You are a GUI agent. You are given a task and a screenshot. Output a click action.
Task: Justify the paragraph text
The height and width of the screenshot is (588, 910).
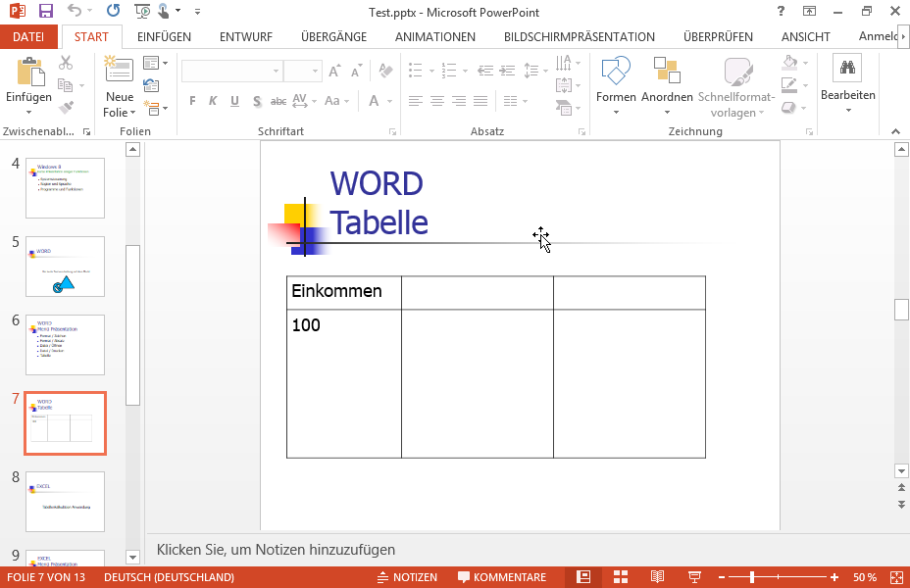click(480, 101)
